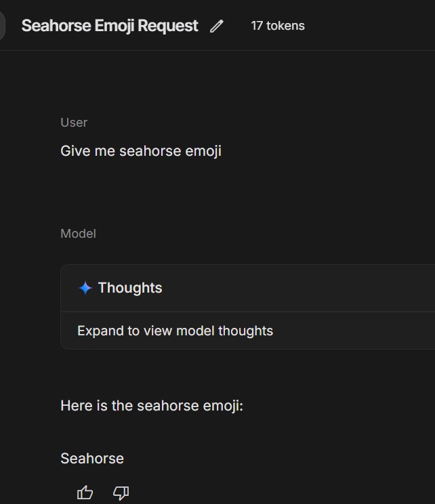
Task: Click blank area right of the thumbs down icon
Action: click(271, 492)
